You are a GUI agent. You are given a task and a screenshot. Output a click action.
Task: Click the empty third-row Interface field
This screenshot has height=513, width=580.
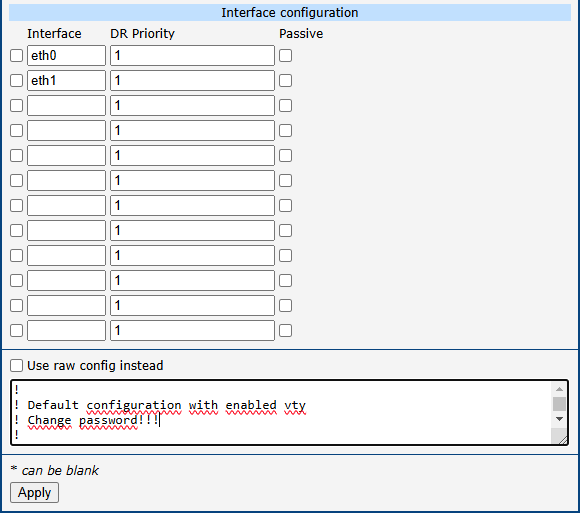(67, 106)
